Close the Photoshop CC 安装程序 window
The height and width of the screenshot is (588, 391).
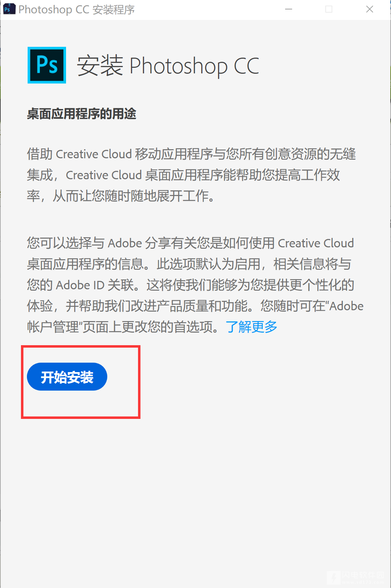(x=370, y=9)
